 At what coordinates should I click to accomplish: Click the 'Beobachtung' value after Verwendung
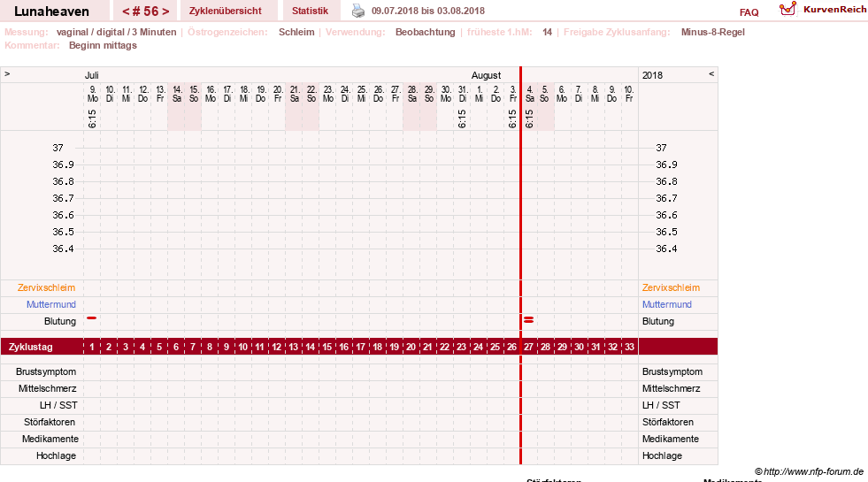pos(425,32)
